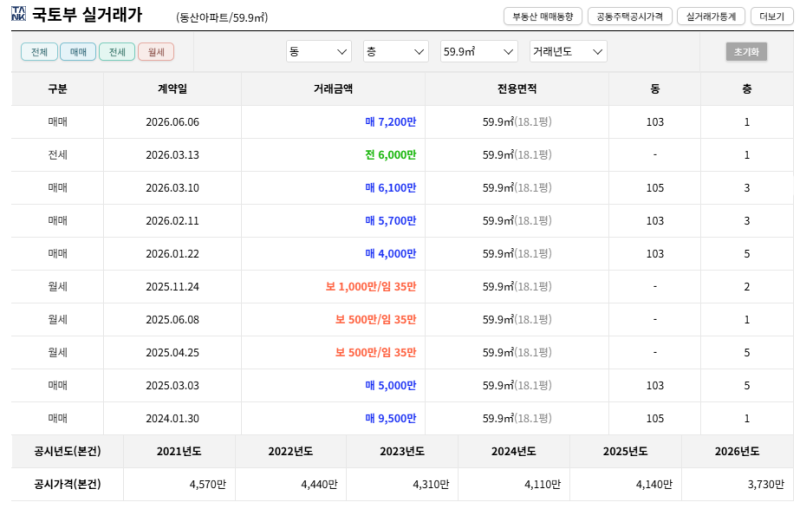Screen dimensions: 800x509
Task: Click the 초기화 reset button
Action: pyautogui.click(x=746, y=52)
